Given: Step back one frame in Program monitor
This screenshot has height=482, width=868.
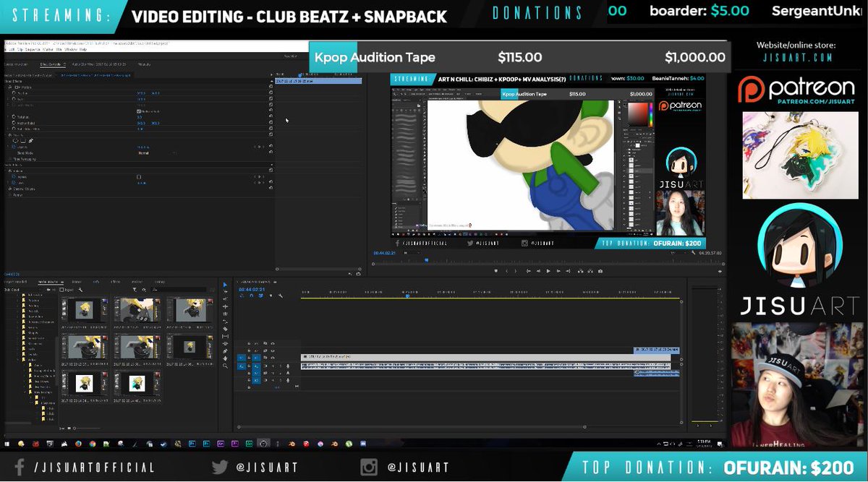Looking at the screenshot, I should [x=538, y=271].
